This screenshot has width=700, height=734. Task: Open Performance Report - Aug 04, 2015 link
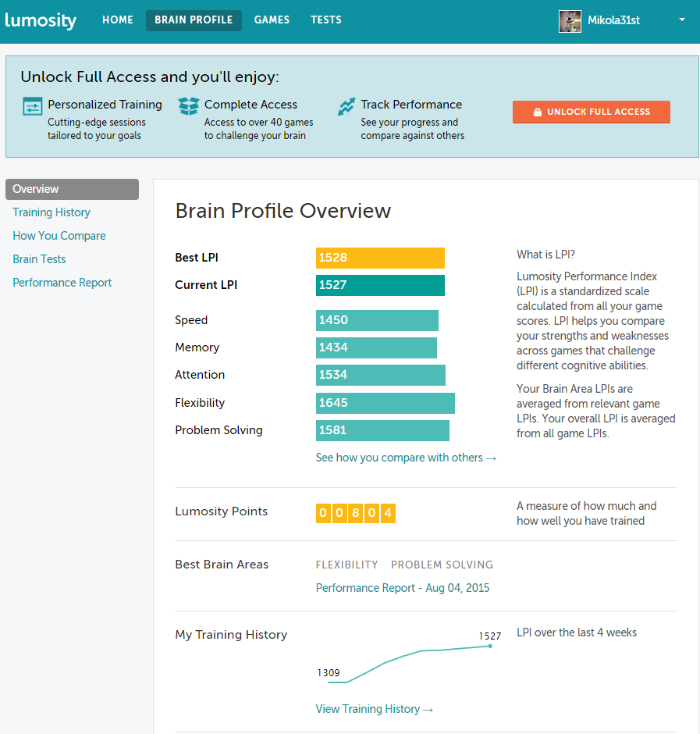click(x=403, y=588)
